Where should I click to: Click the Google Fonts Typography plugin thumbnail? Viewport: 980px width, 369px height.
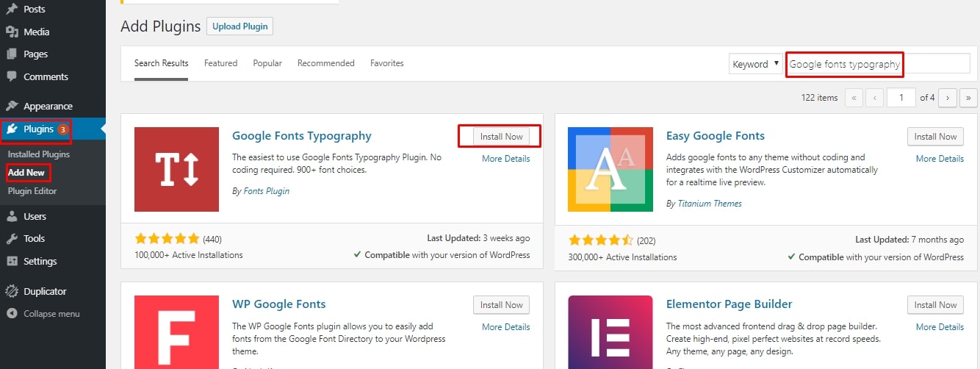click(176, 169)
